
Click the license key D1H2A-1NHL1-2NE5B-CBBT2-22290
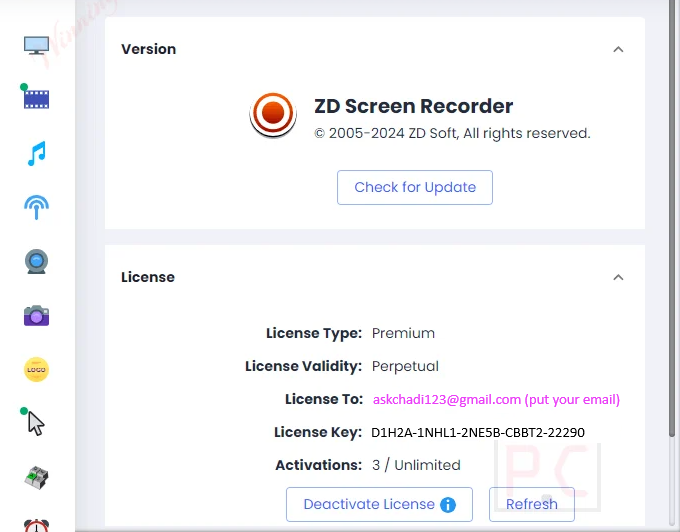pos(478,433)
